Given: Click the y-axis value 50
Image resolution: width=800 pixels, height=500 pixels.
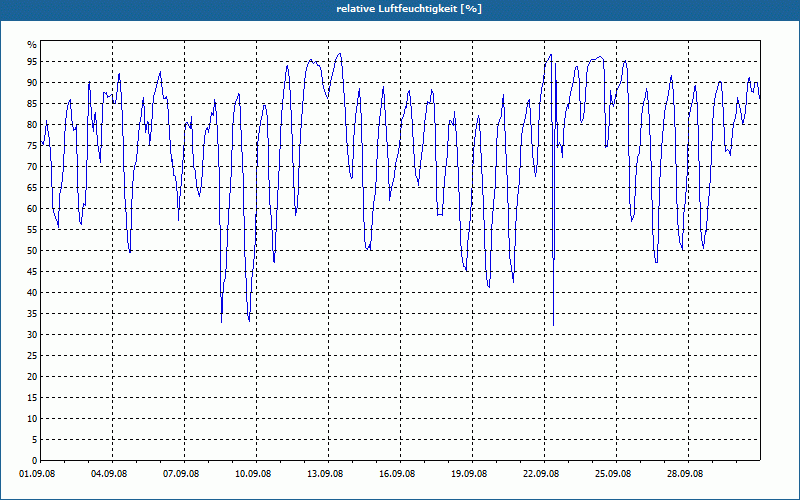Looking at the screenshot, I should pos(32,251).
